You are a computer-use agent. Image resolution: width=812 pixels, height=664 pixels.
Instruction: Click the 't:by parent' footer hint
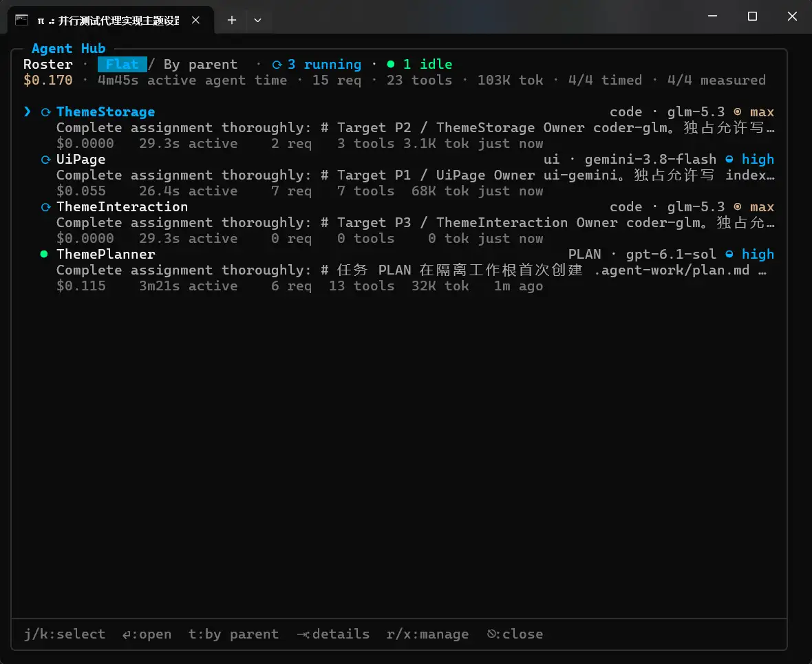pos(233,634)
